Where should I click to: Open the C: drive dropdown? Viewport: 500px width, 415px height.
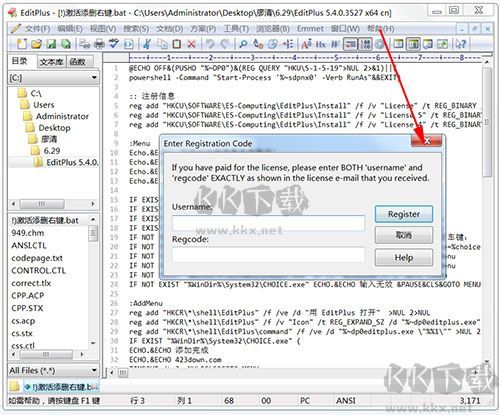(54, 78)
